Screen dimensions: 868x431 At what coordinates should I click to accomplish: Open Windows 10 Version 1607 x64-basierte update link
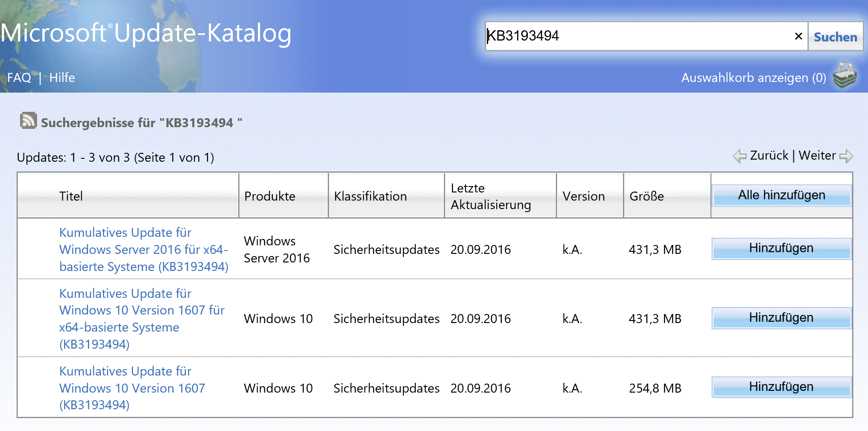[x=142, y=319]
